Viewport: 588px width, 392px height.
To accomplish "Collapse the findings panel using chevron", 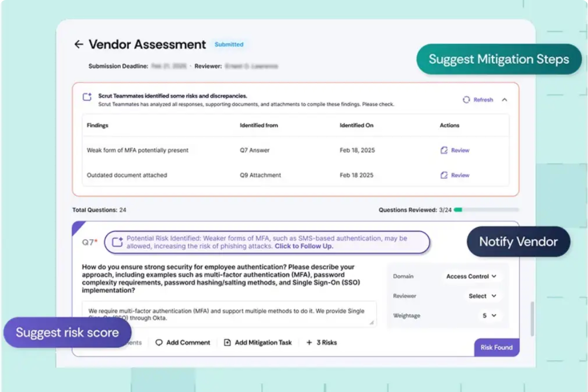I will [x=504, y=100].
